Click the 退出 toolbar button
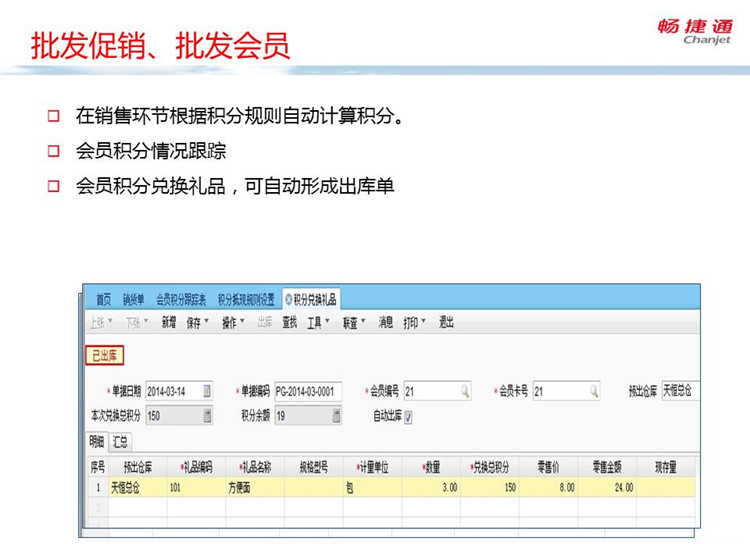The image size is (750, 544). click(x=446, y=322)
